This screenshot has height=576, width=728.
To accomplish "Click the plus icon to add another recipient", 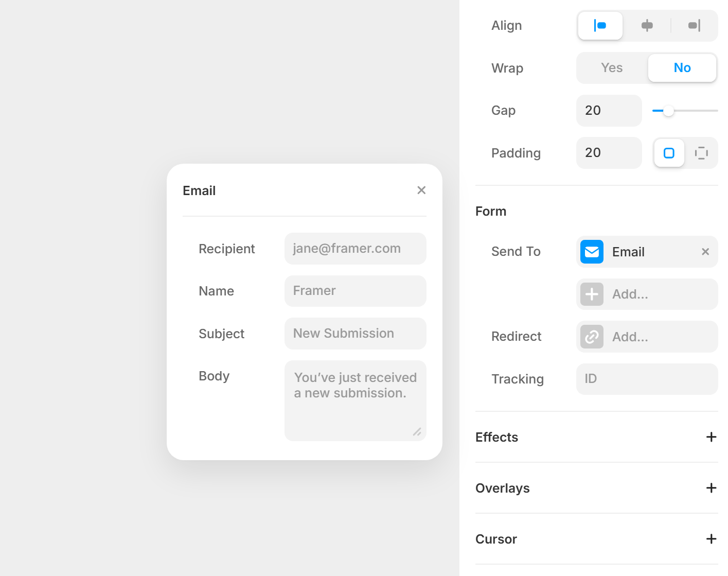I will coord(592,294).
